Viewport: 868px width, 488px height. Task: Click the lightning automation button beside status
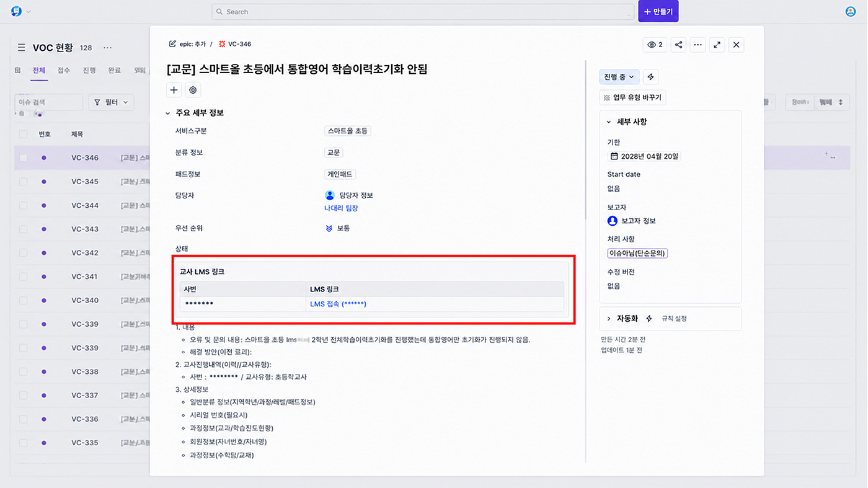pyautogui.click(x=650, y=77)
